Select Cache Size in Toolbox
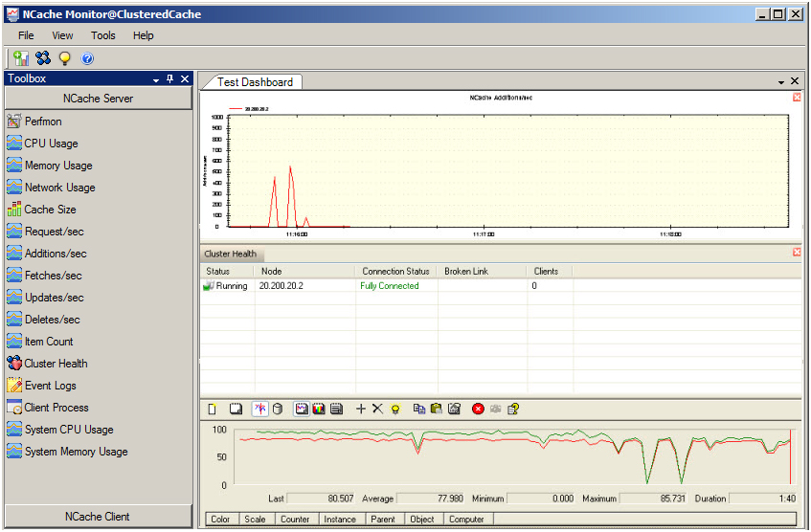 pyautogui.click(x=41, y=210)
